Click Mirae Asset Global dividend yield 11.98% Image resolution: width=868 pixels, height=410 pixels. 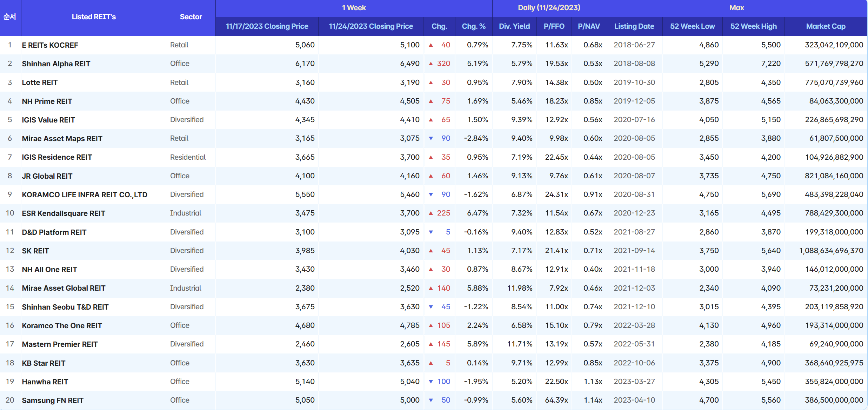(520, 288)
